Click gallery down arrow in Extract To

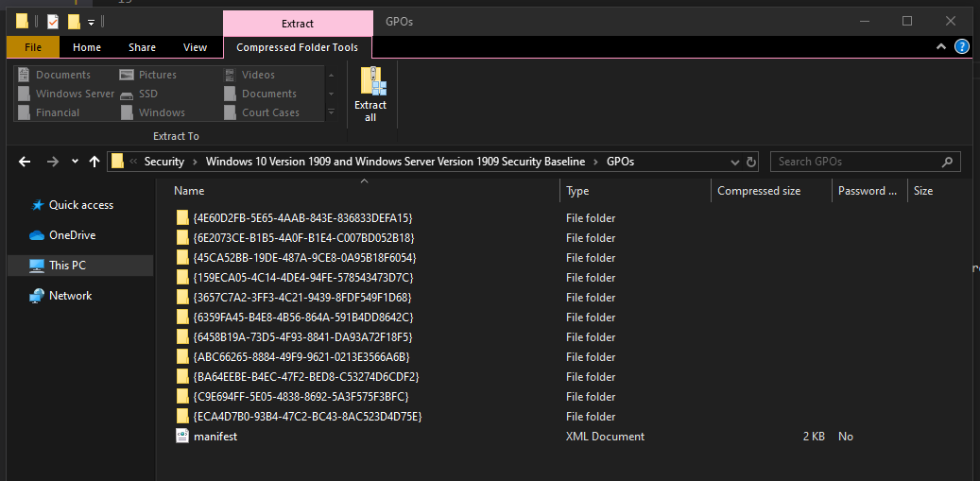[332, 94]
